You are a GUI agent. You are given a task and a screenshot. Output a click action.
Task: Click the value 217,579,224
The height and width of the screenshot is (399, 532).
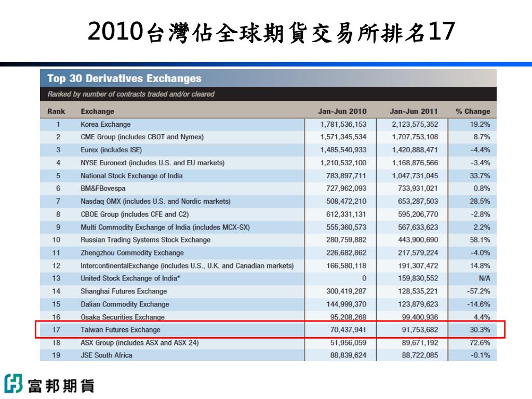coord(418,253)
